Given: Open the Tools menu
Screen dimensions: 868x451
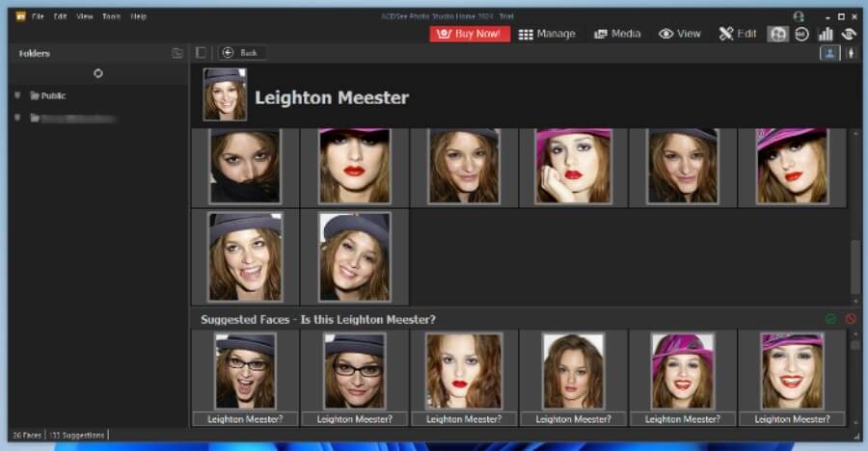Looking at the screenshot, I should pyautogui.click(x=112, y=16).
